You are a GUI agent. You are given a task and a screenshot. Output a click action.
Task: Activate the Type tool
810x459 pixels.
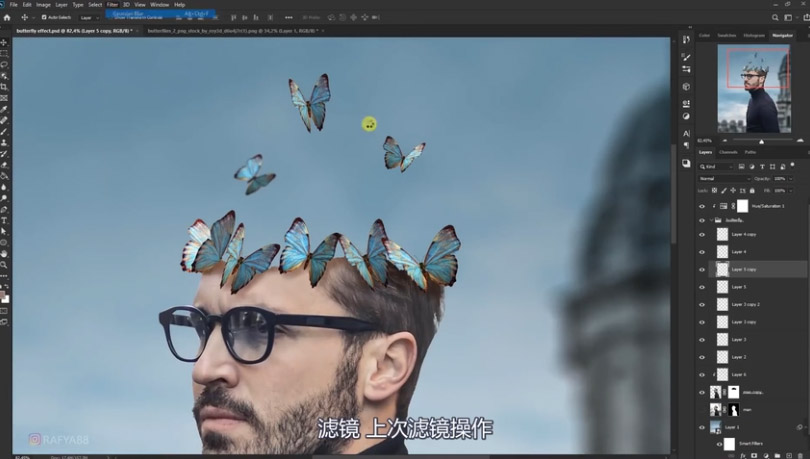tap(5, 220)
